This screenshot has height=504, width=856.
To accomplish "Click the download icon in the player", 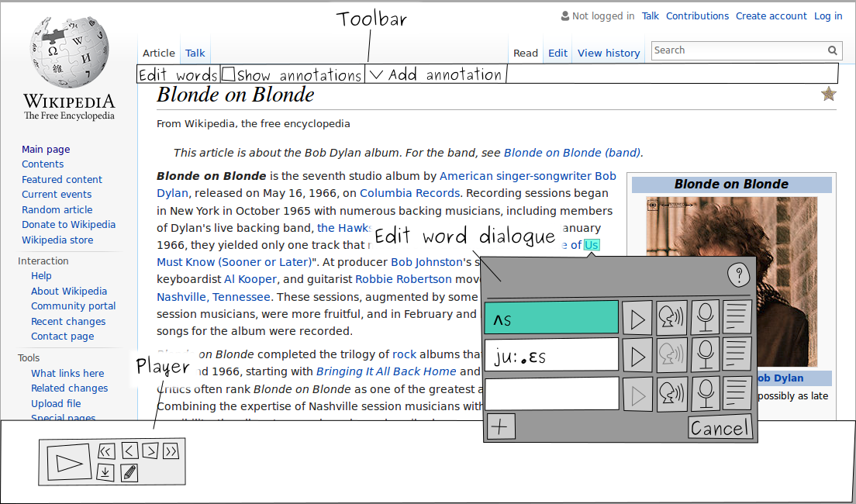I will click(105, 473).
